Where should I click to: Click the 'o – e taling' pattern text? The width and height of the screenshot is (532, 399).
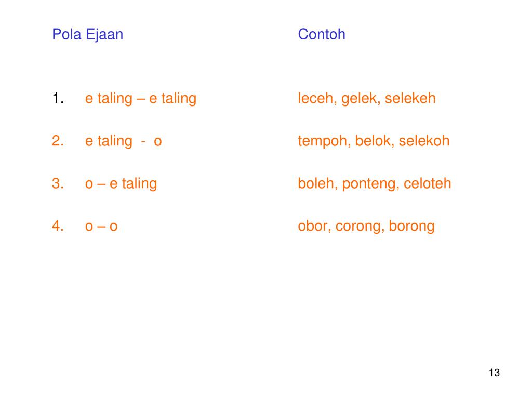121,184
